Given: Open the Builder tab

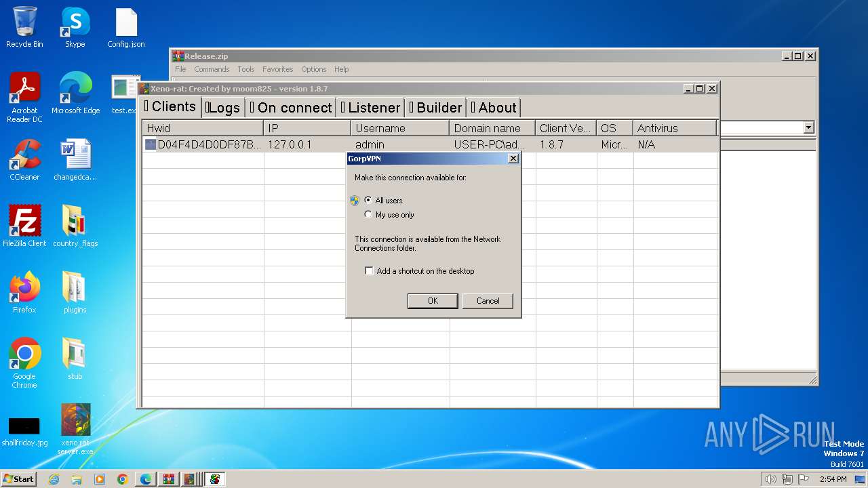Looking at the screenshot, I should tap(435, 108).
